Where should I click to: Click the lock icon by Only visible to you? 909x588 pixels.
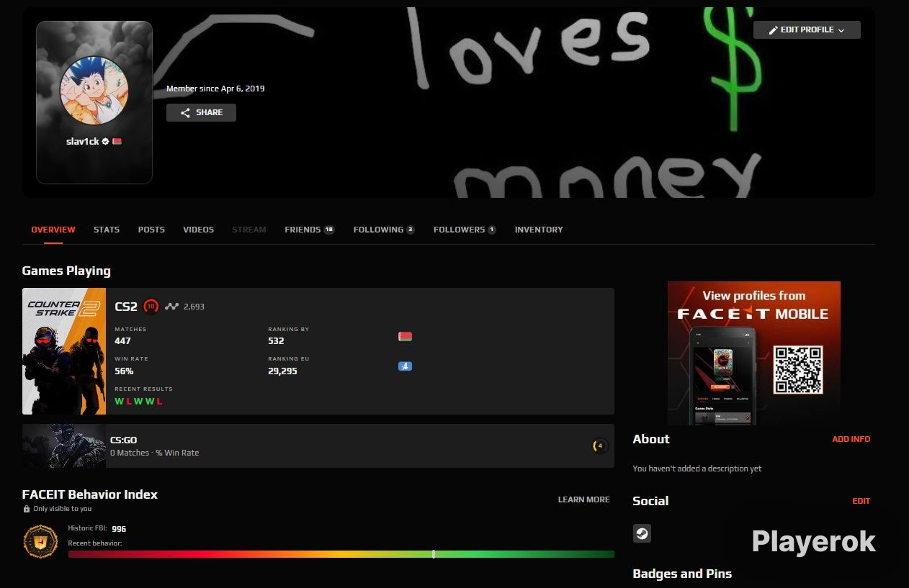pyautogui.click(x=27, y=509)
